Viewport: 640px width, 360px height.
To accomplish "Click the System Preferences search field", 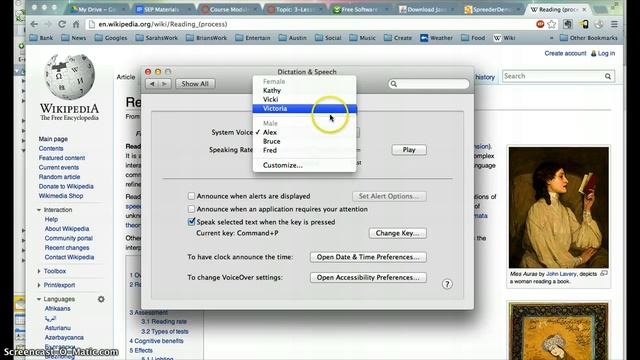I will (x=429, y=84).
